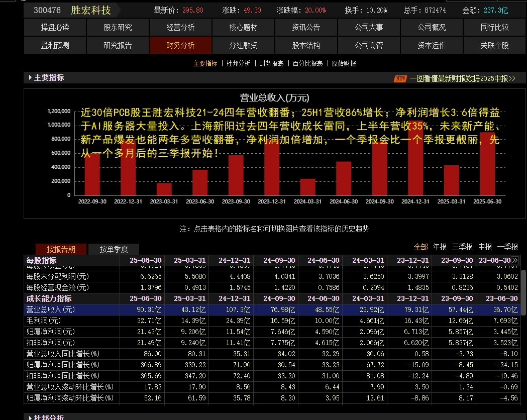Select the 营业总收入(元) indicator row
The image size is (527, 420).
pos(273,309)
